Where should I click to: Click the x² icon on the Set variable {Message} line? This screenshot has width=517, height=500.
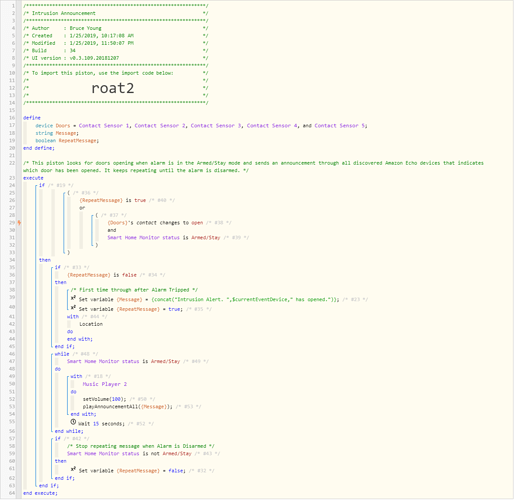[x=73, y=298]
